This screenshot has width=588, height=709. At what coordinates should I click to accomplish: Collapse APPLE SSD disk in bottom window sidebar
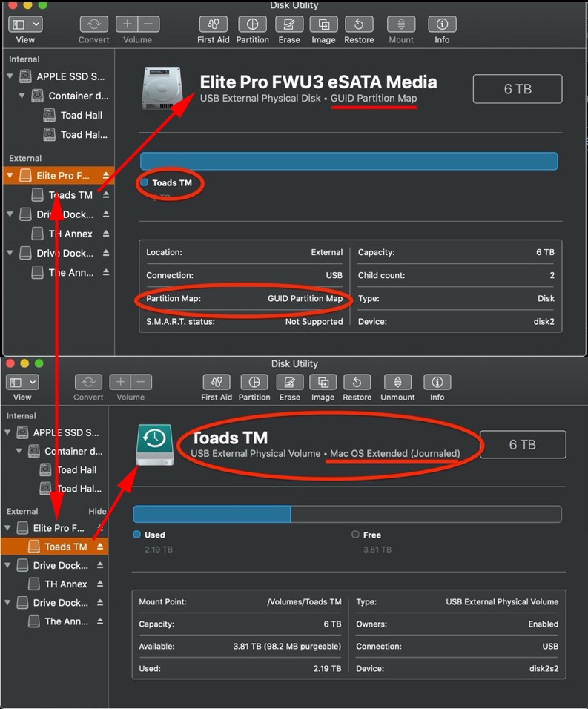[x=7, y=432]
